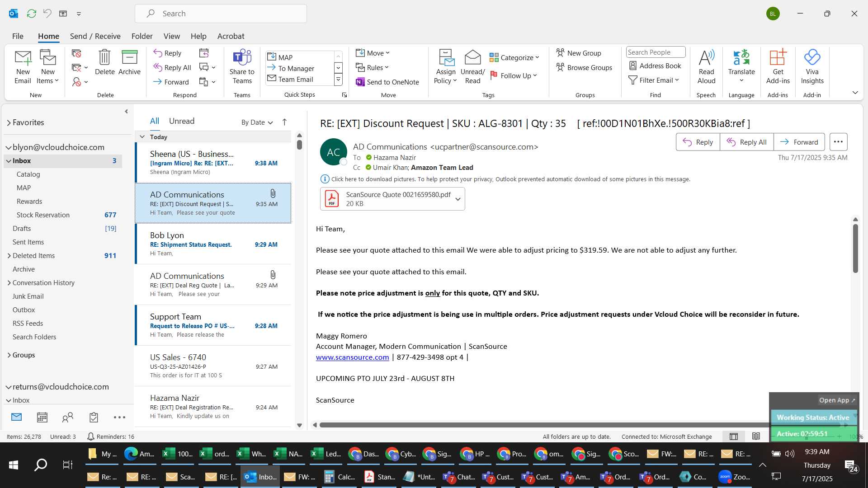Click the main Search box
This screenshot has height=488, width=868.
(221, 14)
